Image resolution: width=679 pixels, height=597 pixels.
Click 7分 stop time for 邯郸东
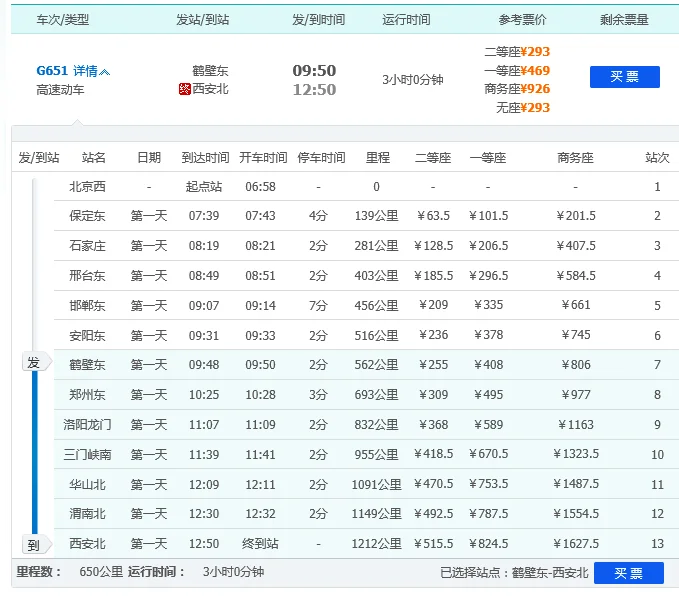coord(318,306)
